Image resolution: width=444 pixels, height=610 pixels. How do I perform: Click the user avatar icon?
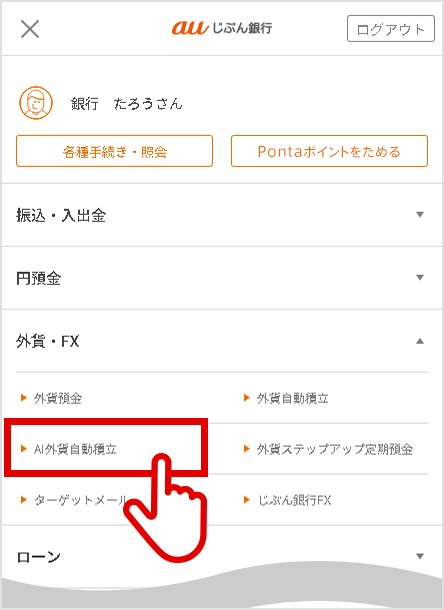(x=36, y=103)
